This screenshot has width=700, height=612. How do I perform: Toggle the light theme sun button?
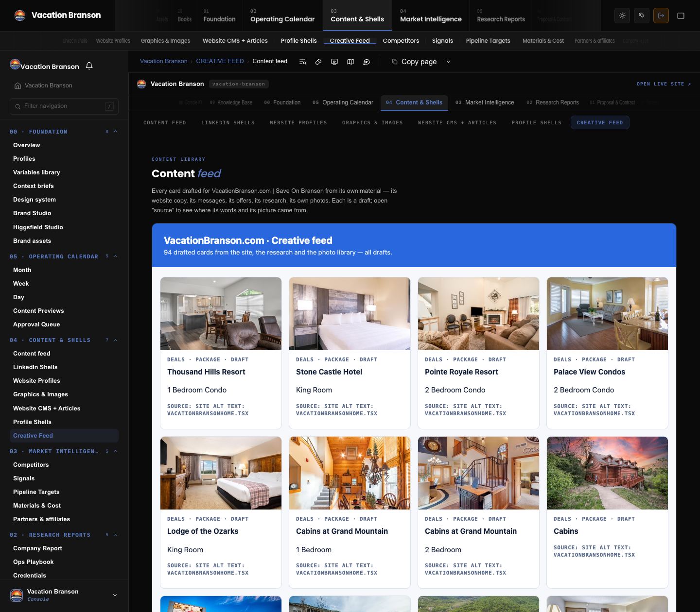click(x=622, y=16)
